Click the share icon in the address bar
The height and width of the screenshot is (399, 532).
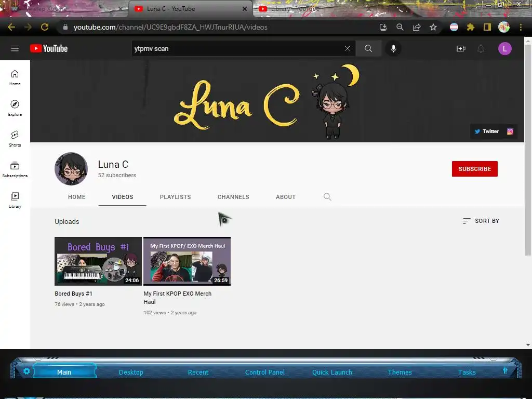[x=417, y=27]
